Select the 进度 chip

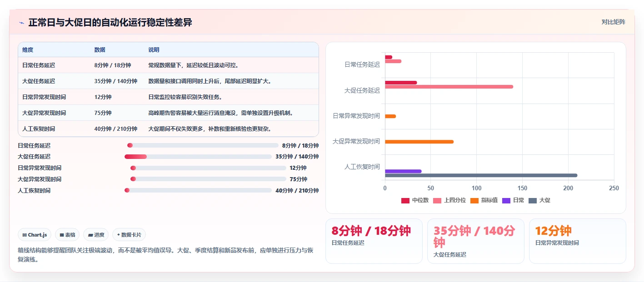click(96, 235)
